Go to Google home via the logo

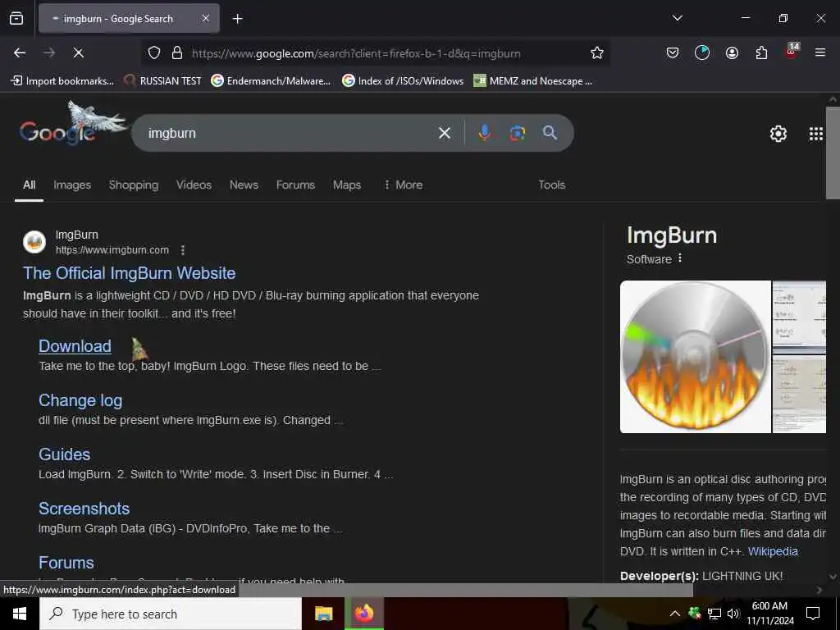click(x=59, y=131)
